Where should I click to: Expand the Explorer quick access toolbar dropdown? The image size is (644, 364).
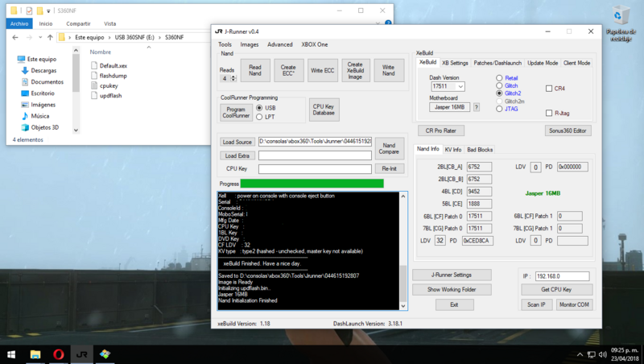coord(48,10)
